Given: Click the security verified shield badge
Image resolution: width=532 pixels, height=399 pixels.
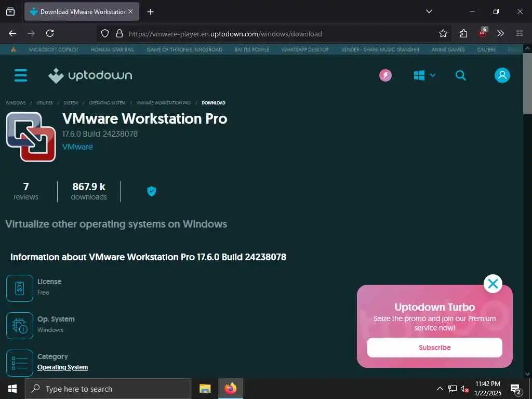Looking at the screenshot, I should (x=152, y=191).
